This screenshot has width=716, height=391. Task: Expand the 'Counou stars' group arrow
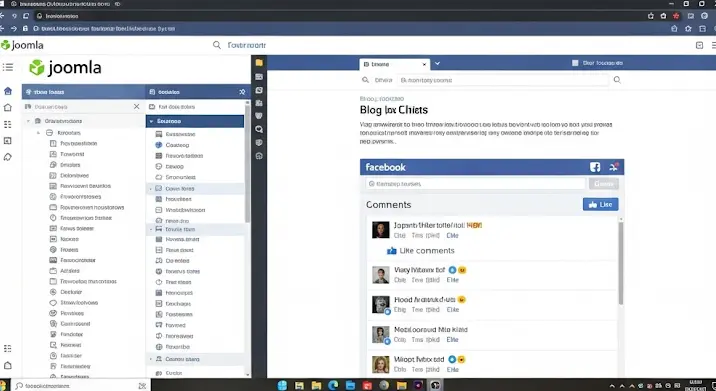[151, 359]
